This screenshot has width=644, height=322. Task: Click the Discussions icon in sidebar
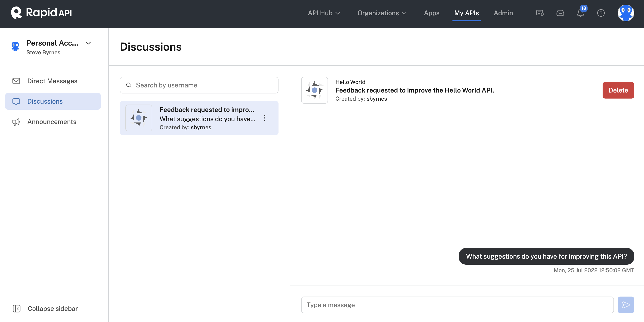(x=16, y=101)
